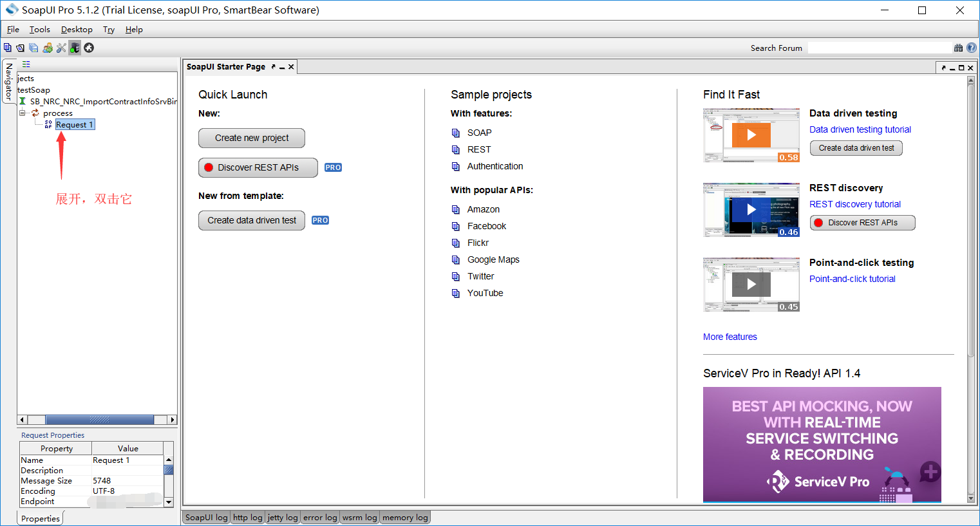
Task: Open the Google Maps API sample
Action: click(x=493, y=259)
